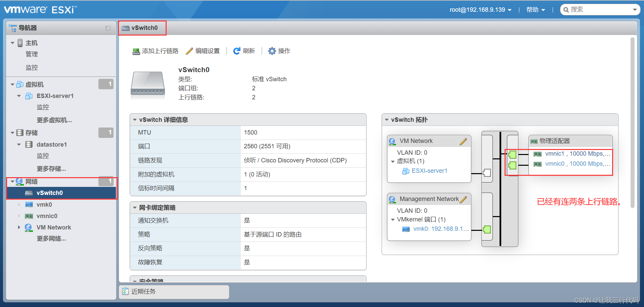Screen dimensions: 644x307
Task: Collapse the vSwitch 详细信息 section
Action: tap(135, 120)
